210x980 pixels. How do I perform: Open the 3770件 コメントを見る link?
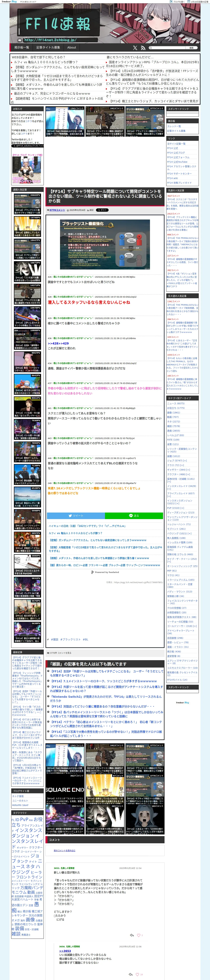coord(61,653)
